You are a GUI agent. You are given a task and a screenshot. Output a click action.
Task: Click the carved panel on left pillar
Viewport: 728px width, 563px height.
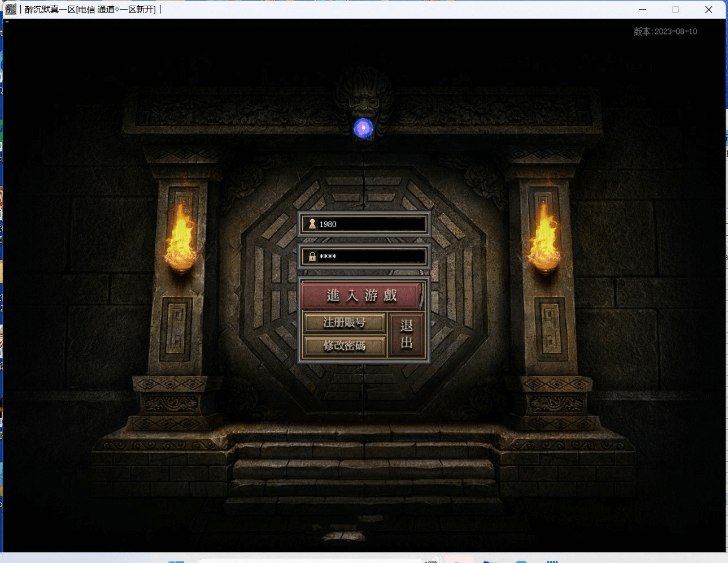pyautogui.click(x=177, y=329)
